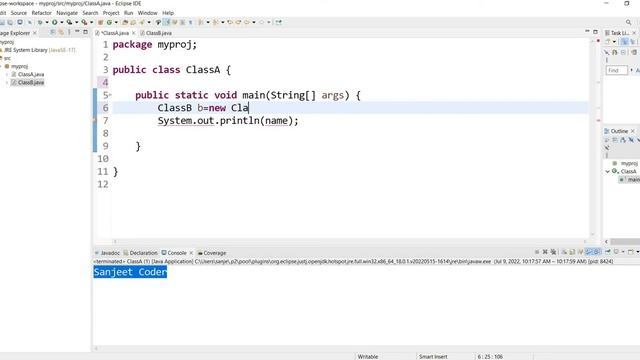Open the Source menu

[x=18, y=13]
